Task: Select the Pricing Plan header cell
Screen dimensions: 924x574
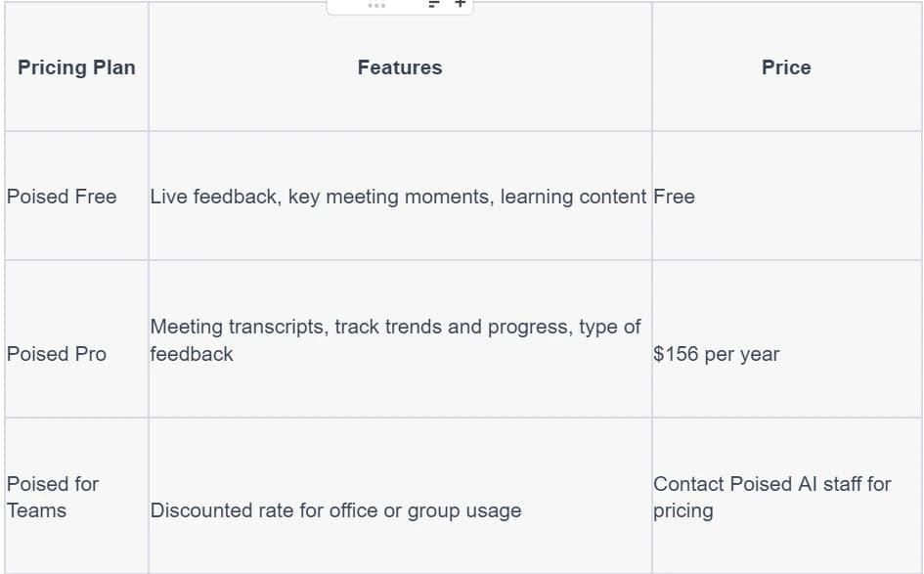Action: pos(76,67)
